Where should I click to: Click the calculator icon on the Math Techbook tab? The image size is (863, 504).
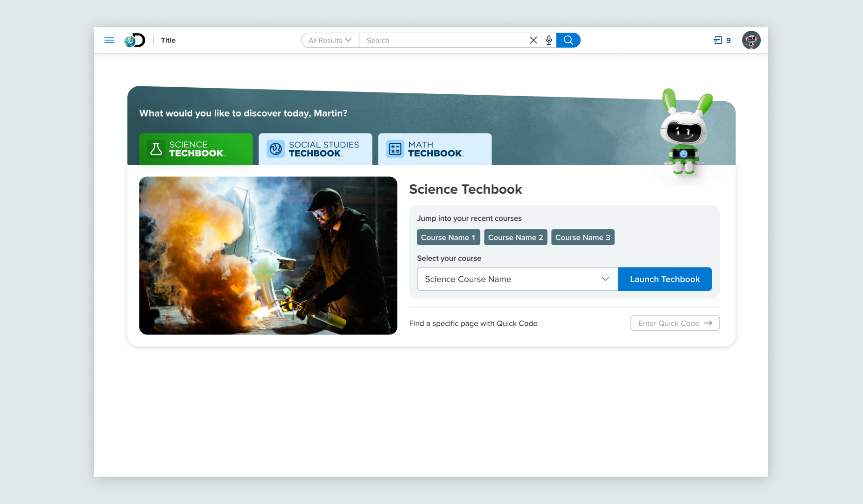click(395, 149)
